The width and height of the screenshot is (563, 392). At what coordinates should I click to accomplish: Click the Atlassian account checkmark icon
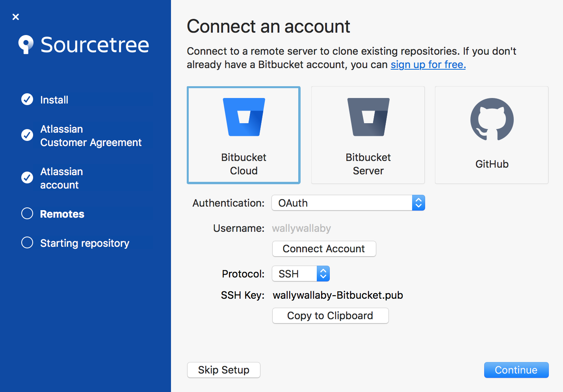point(27,178)
